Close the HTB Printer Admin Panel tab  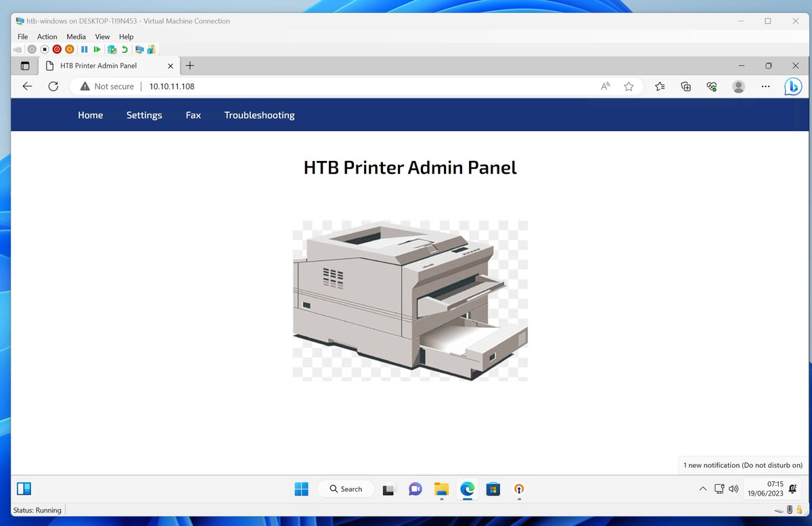click(x=171, y=66)
